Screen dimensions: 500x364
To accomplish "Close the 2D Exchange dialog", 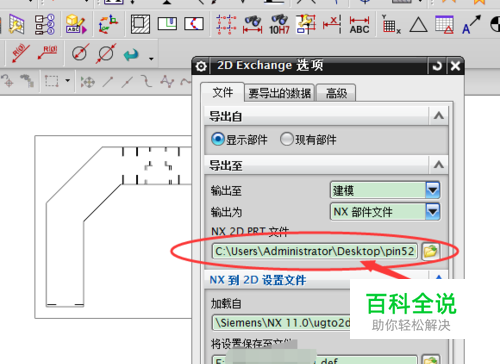I will 455,66.
